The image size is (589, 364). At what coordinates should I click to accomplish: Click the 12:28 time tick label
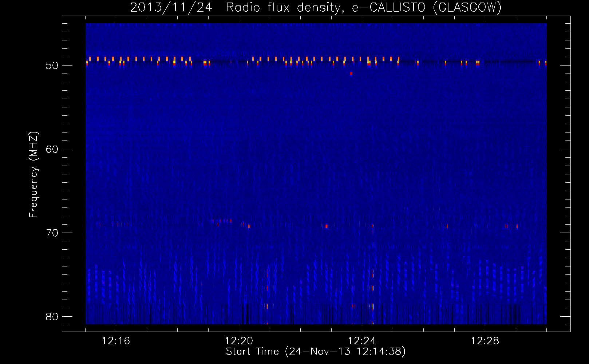(x=485, y=341)
